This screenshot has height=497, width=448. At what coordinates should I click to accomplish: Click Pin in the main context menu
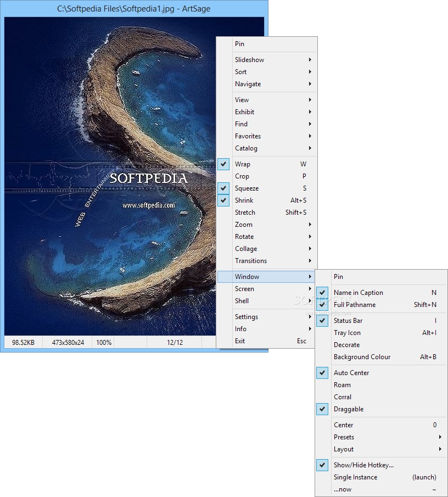267,44
